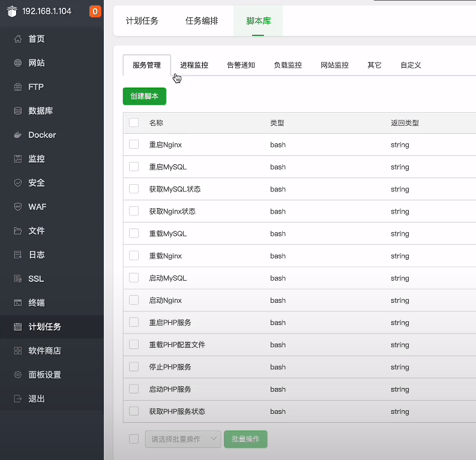The height and width of the screenshot is (460, 476).
Task: Open the 告警通知 category tab
Action: click(x=241, y=65)
